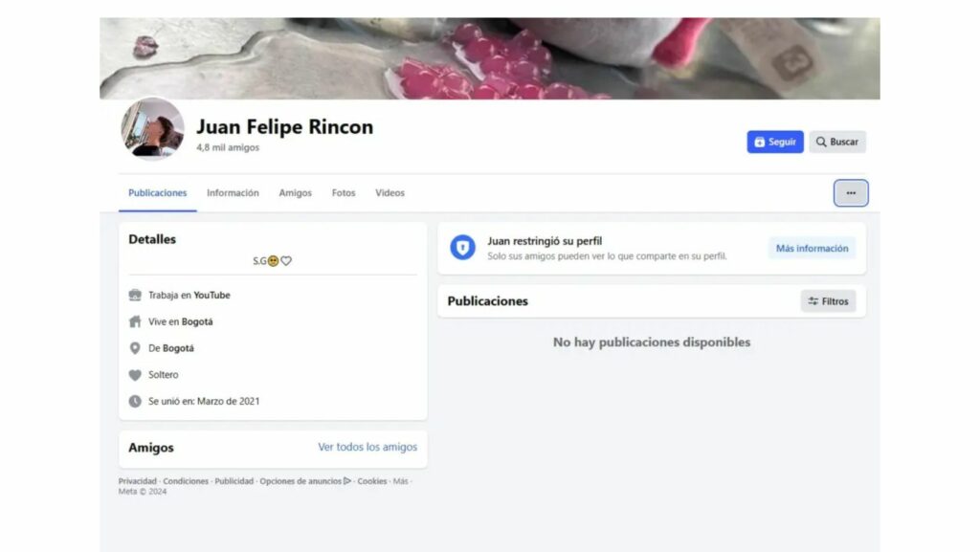The image size is (980, 552).
Task: Click the Seguir follow button
Action: pyautogui.click(x=775, y=142)
